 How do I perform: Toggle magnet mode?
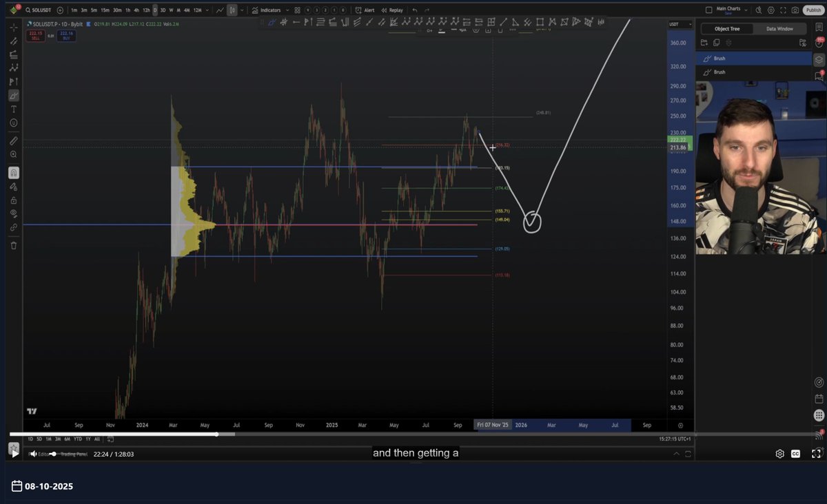coord(13,173)
